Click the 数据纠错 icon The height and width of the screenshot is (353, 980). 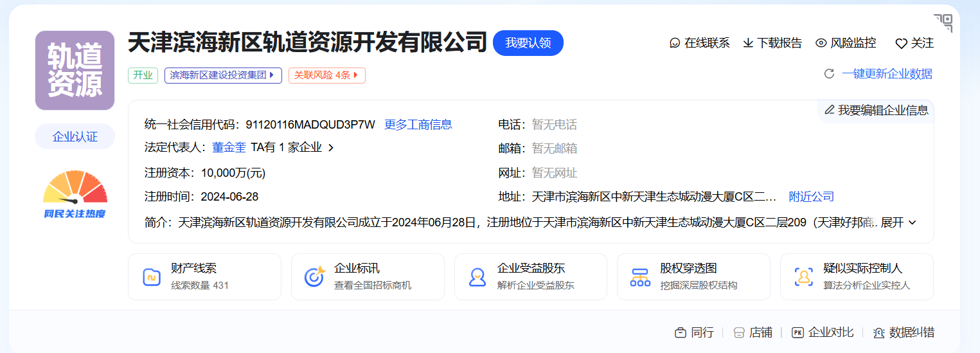coord(879,332)
